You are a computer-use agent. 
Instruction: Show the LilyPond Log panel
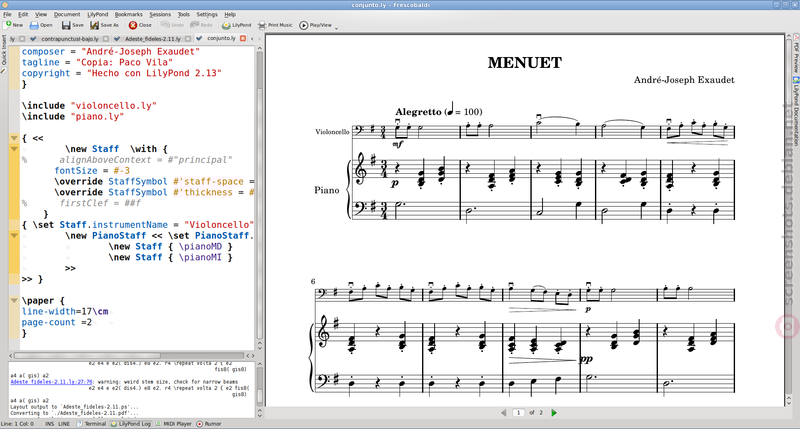[x=131, y=424]
